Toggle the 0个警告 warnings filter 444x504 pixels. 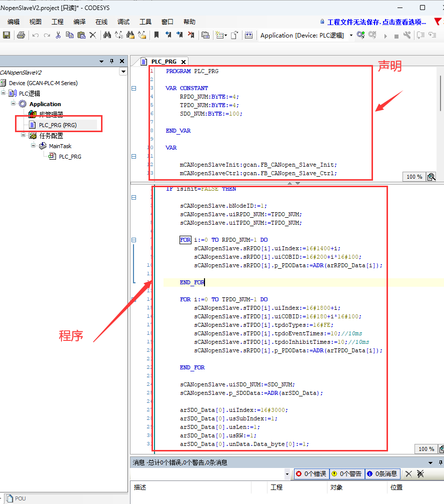346,473
